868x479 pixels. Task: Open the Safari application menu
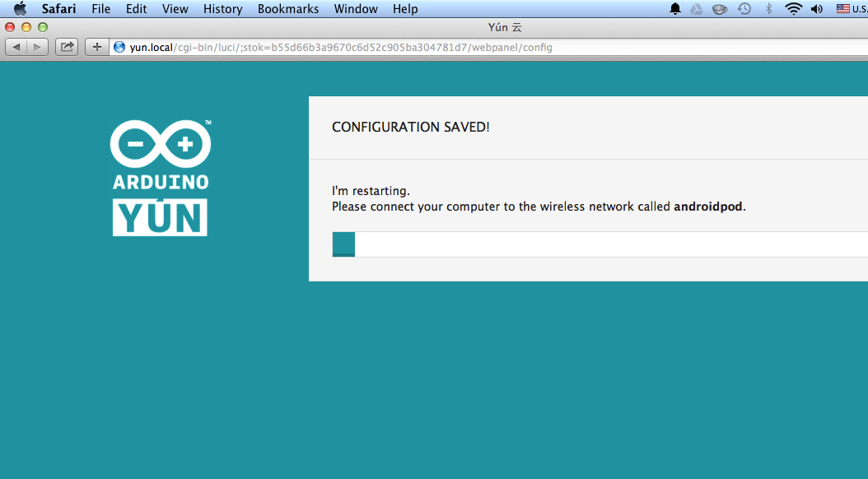(x=58, y=9)
